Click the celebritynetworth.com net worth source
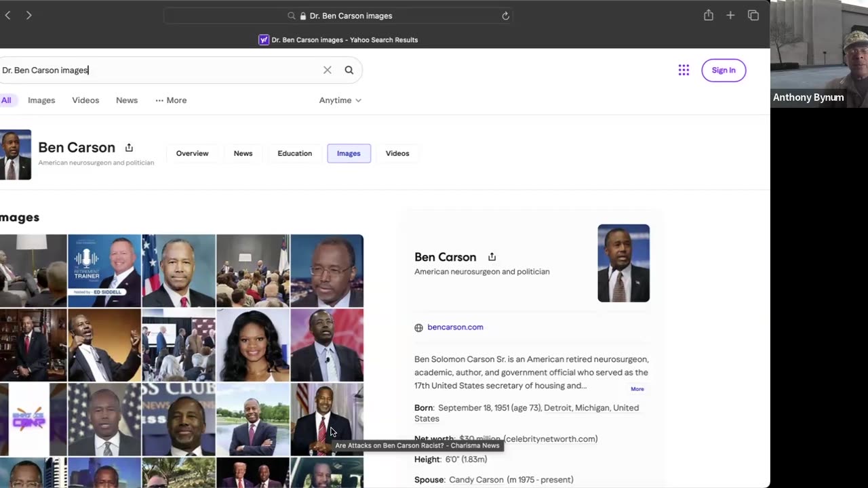The width and height of the screenshot is (868, 488). (x=551, y=439)
